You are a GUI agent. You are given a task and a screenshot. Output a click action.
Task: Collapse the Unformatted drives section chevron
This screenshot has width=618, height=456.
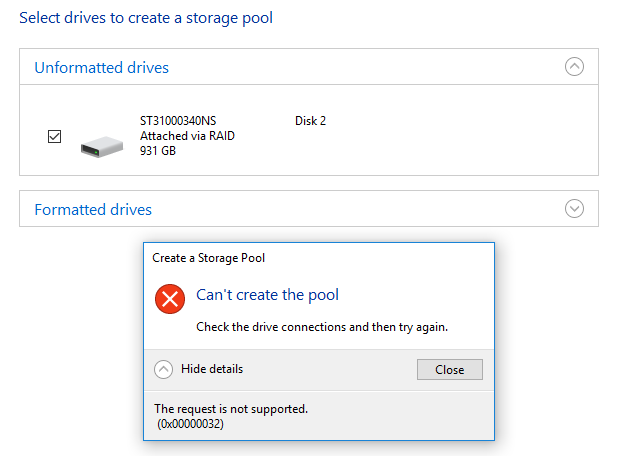[574, 67]
